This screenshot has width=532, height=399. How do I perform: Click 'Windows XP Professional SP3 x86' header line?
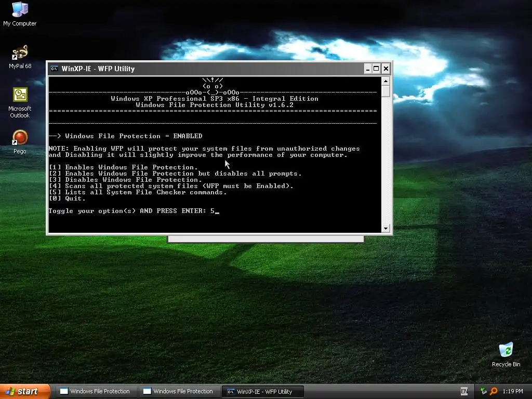click(x=215, y=99)
